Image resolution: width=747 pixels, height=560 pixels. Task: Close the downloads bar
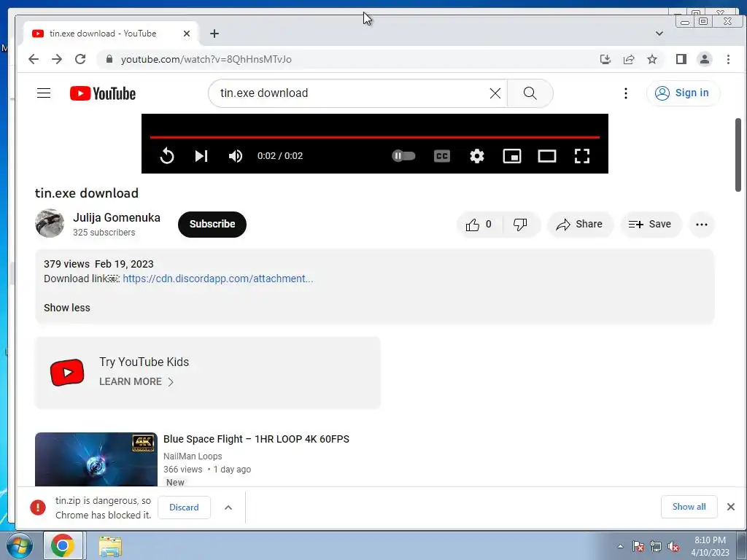pos(730,507)
